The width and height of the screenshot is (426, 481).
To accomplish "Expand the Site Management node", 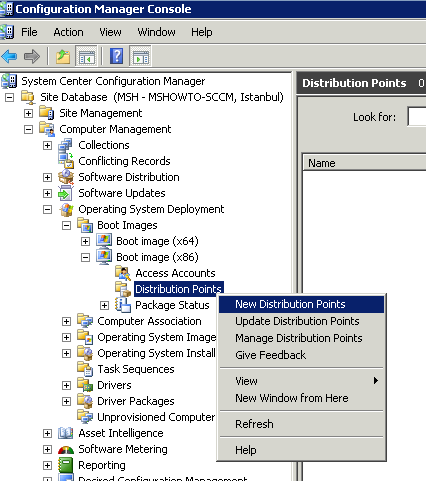I will click(x=29, y=113).
